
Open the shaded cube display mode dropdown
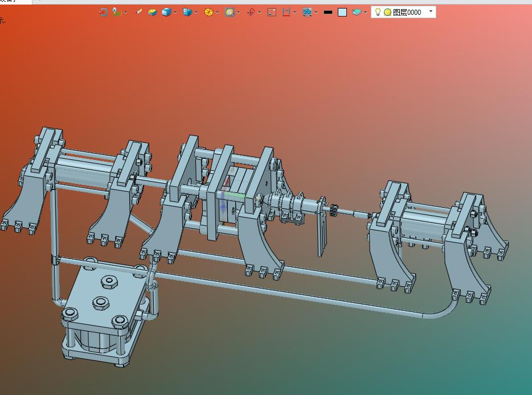[175, 13]
